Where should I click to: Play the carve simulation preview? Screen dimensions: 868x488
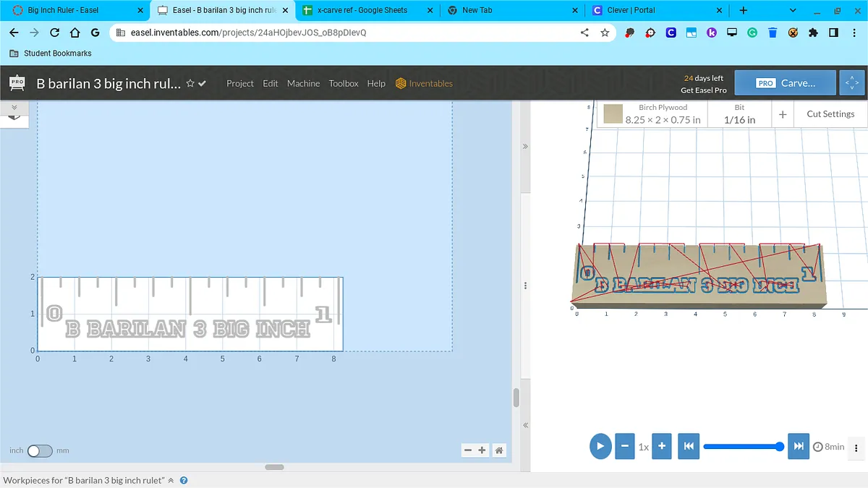point(600,446)
